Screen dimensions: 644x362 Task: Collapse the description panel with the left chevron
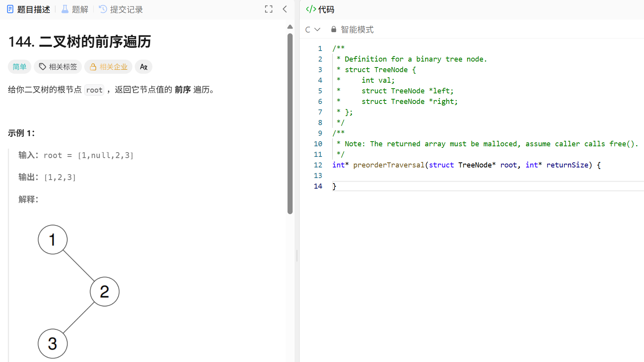(x=285, y=9)
